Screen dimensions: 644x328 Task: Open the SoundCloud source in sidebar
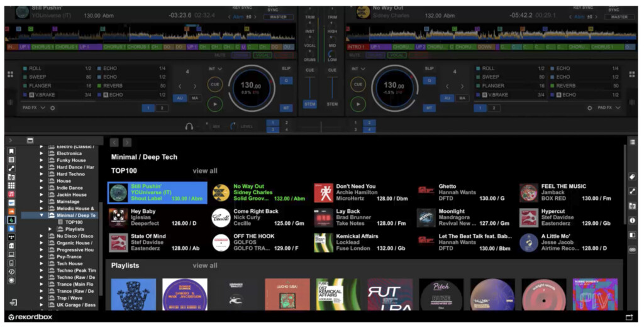[11, 211]
